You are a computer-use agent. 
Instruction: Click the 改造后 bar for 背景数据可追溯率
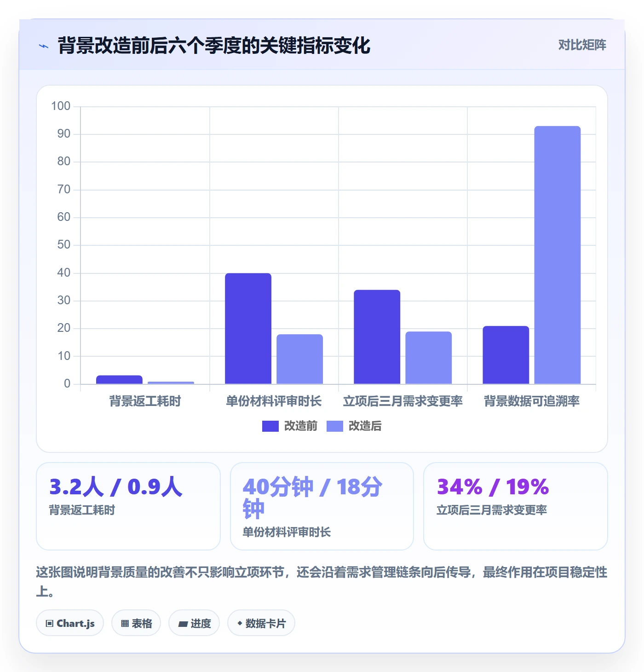[557, 255]
